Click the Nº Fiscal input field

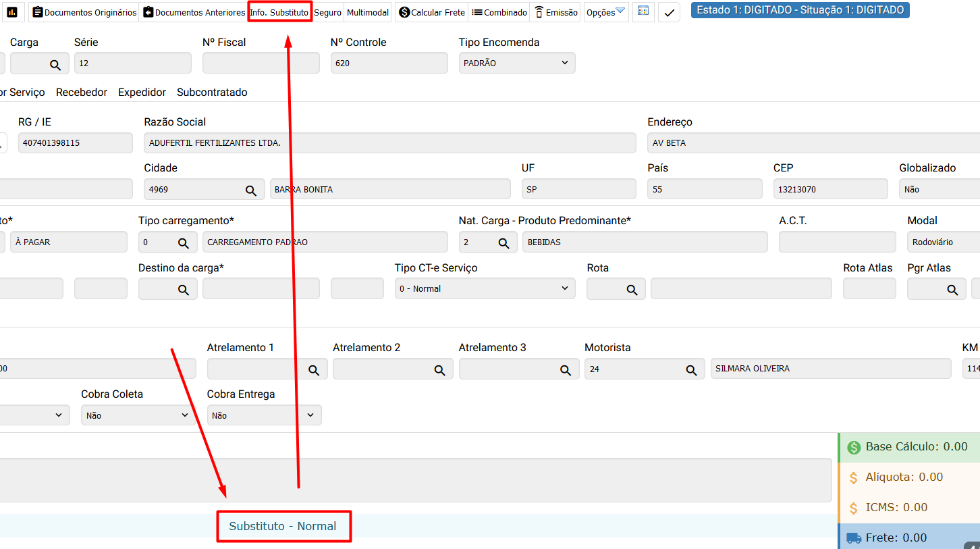(x=261, y=63)
